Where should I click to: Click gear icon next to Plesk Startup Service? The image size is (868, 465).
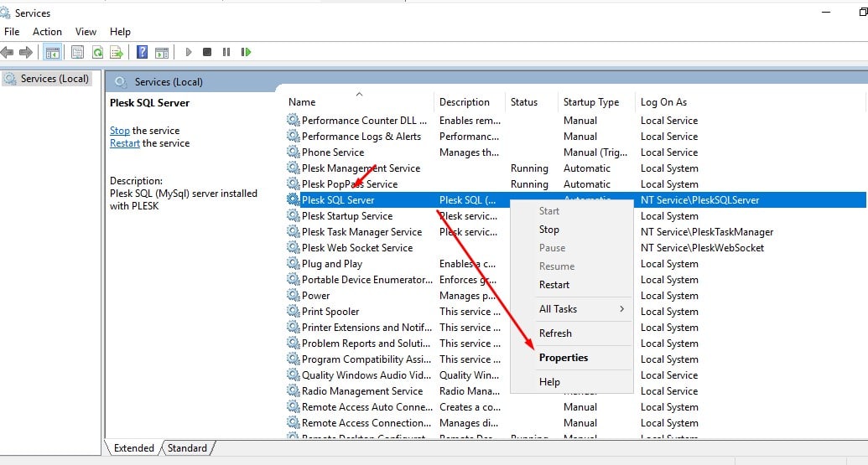(x=293, y=215)
